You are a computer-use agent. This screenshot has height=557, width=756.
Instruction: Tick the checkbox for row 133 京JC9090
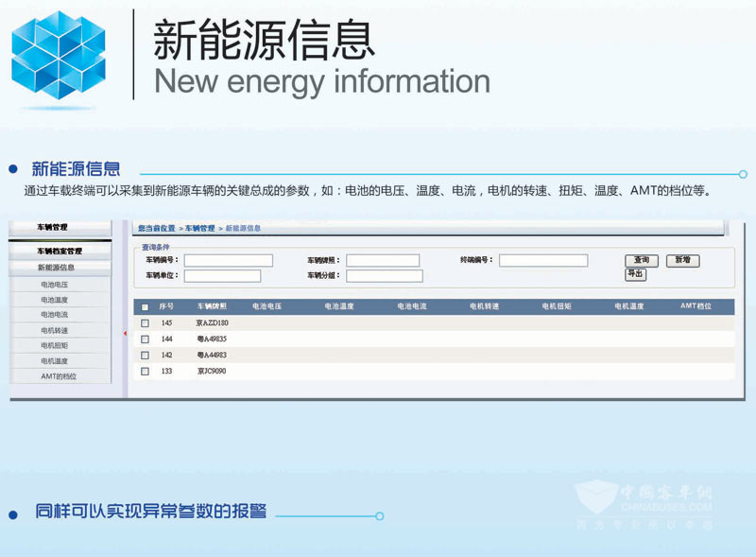(x=145, y=372)
